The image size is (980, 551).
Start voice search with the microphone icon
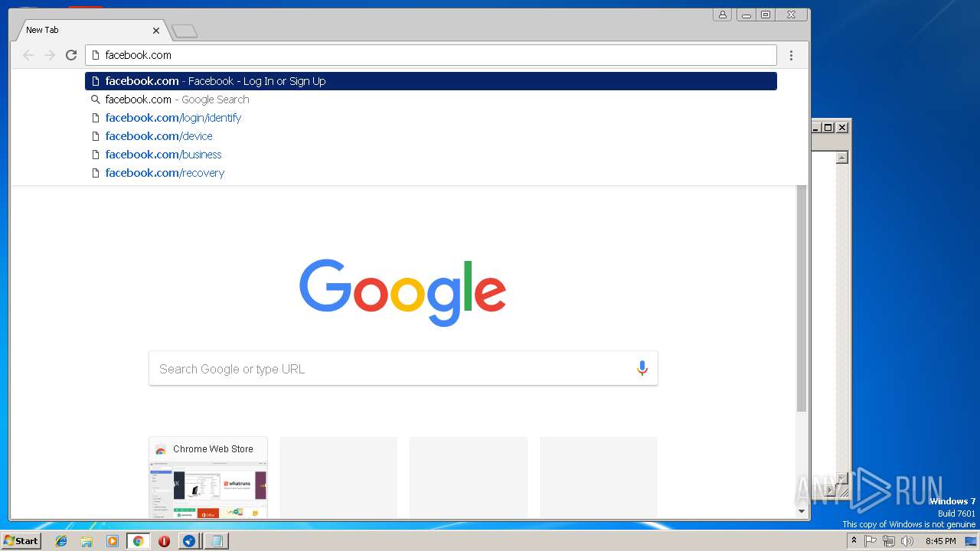642,369
